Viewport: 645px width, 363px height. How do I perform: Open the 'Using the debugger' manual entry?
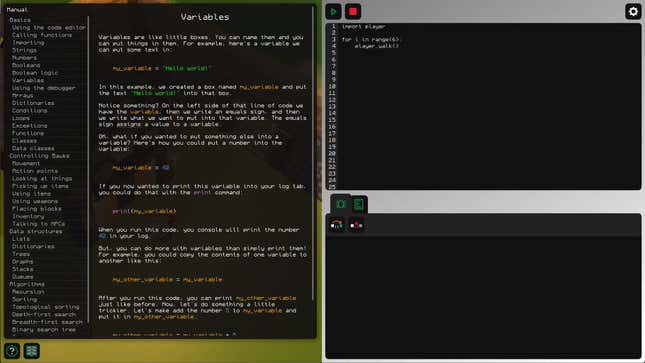coord(44,88)
